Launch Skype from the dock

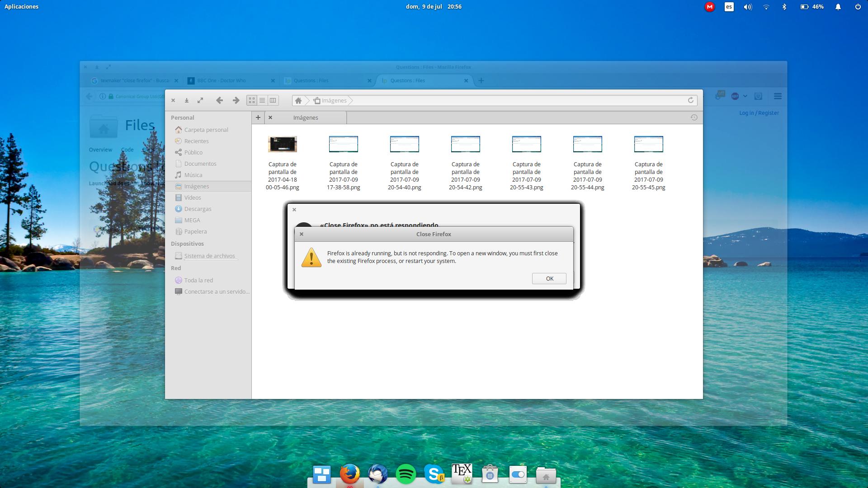(434, 474)
